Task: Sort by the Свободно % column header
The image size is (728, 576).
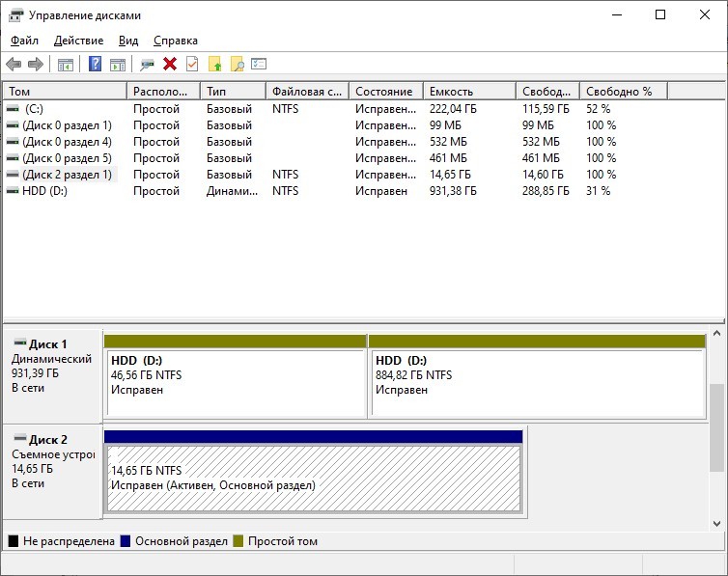Action: (624, 92)
